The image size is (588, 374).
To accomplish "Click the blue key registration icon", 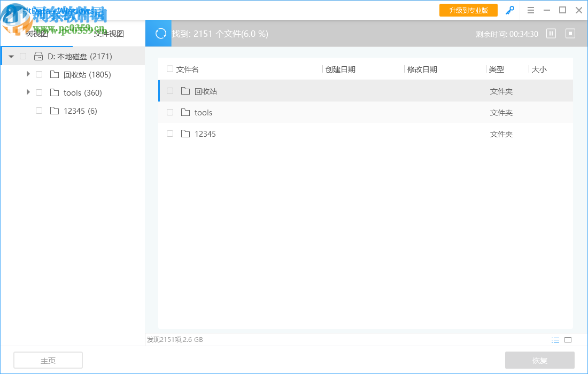I will click(x=509, y=10).
